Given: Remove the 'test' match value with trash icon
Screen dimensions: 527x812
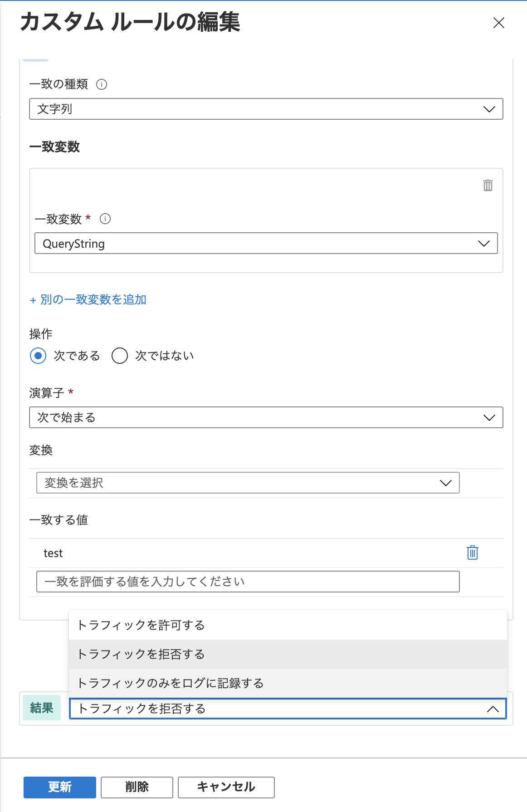Looking at the screenshot, I should coord(473,553).
